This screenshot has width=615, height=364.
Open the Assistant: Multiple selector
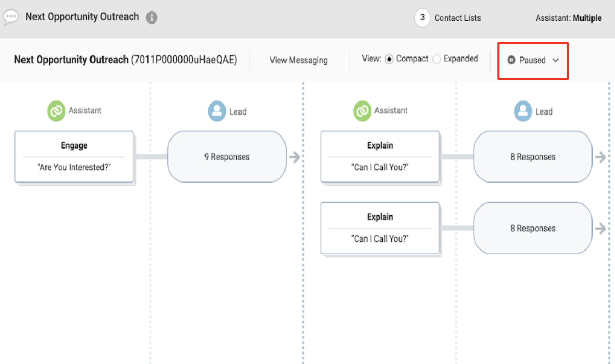(x=568, y=18)
